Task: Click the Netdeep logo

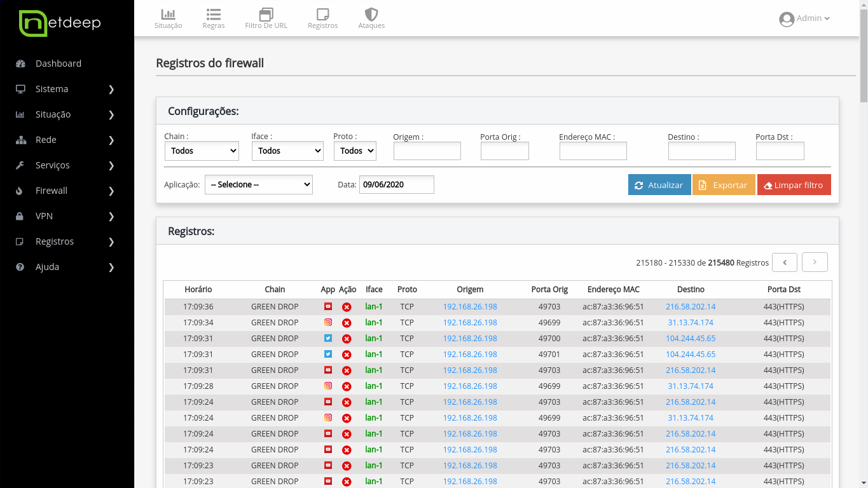Action: coord(60,24)
